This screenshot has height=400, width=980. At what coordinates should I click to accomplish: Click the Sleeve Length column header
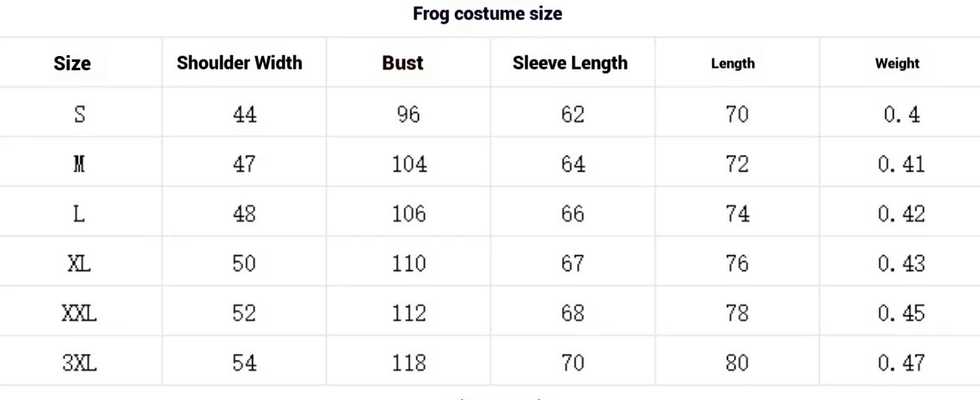[x=570, y=63]
